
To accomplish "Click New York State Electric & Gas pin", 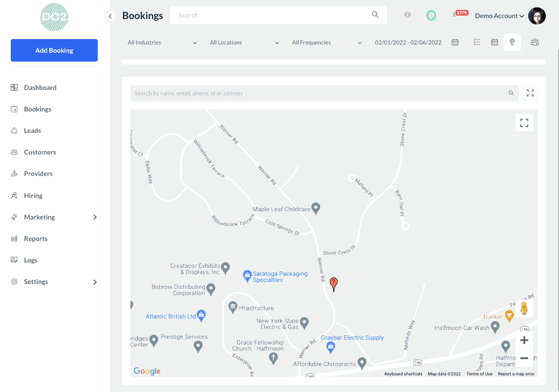I will click(304, 323).
